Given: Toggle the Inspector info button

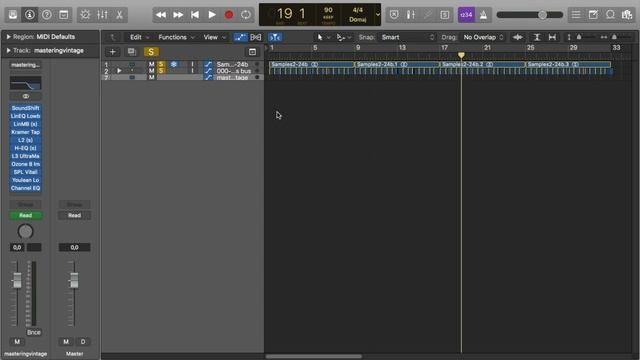Looking at the screenshot, I should 30,15.
